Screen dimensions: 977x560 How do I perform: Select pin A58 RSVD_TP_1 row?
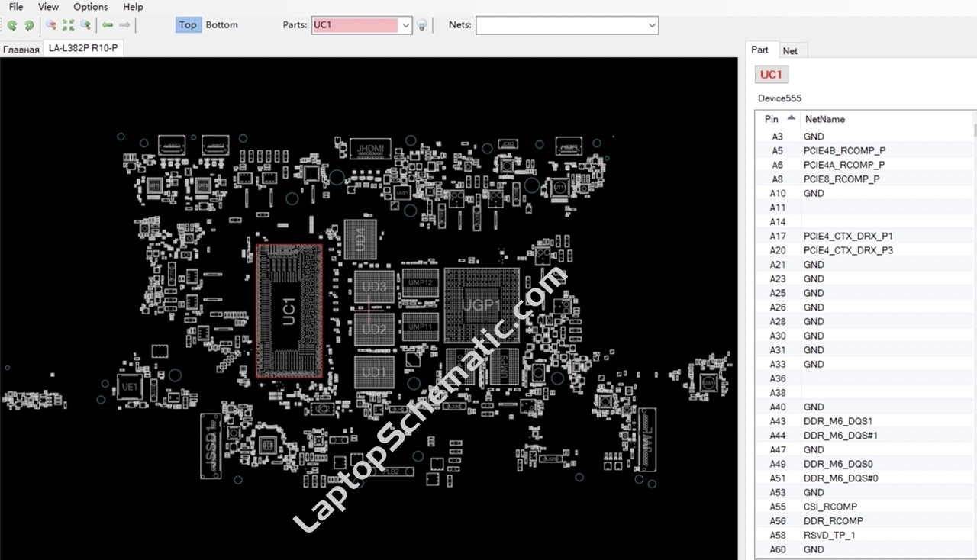click(864, 535)
